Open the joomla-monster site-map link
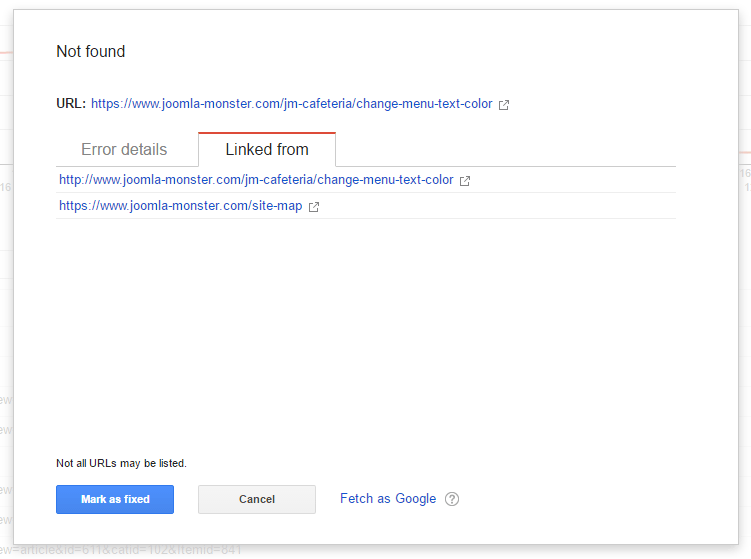 (181, 205)
